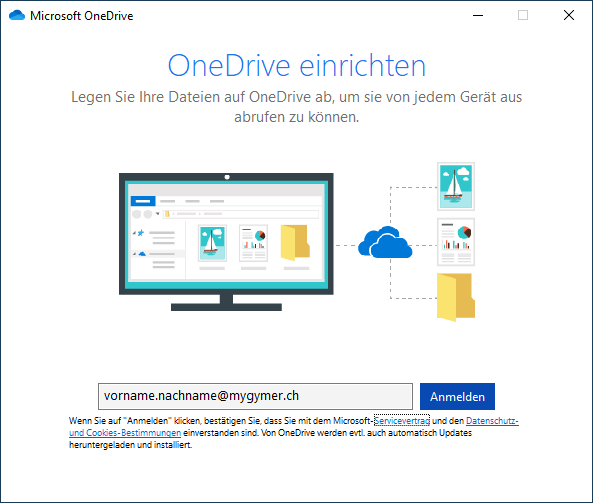Click the star favorites icon in monitor sidebar
This screenshot has height=503, width=593.
pyautogui.click(x=141, y=233)
